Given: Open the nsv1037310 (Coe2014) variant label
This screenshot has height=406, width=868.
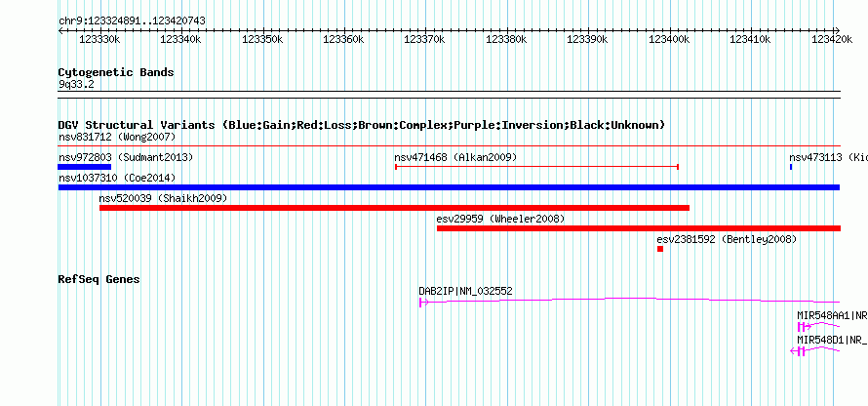Looking at the screenshot, I should coord(117,178).
